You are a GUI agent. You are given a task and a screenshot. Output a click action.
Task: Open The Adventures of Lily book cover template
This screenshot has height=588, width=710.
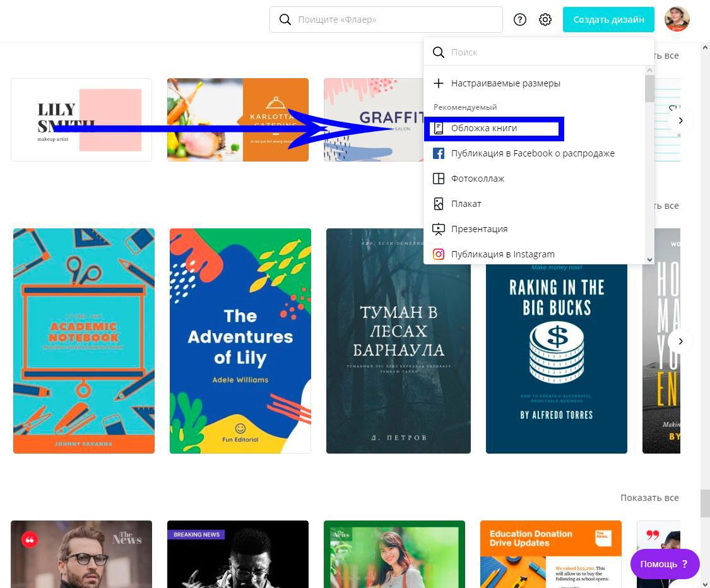coord(240,341)
